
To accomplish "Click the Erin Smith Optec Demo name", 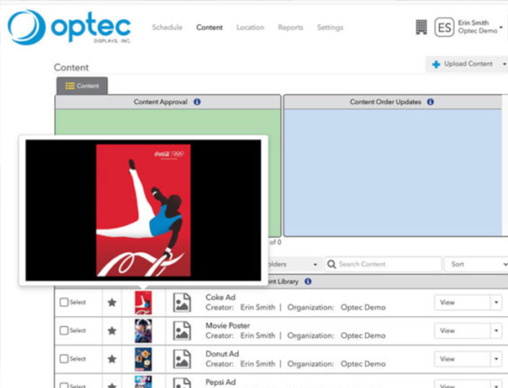I will tap(477, 27).
